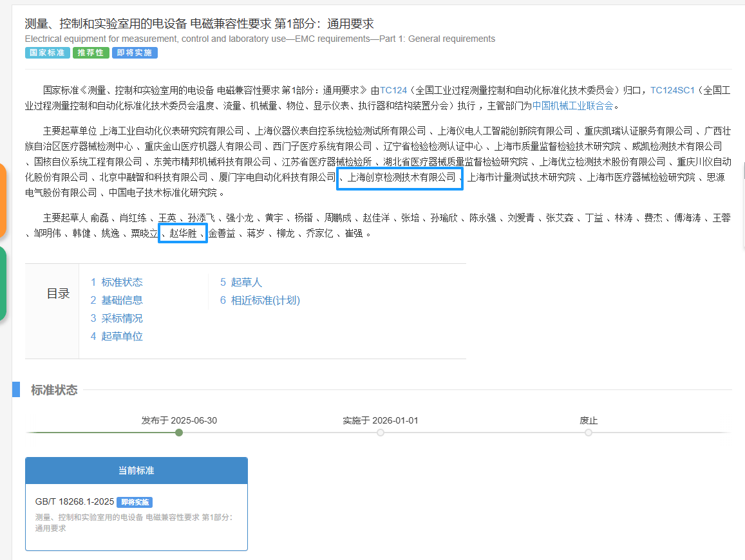Select the 实施于 2026-01-01 timeline marker
This screenshot has height=560, width=745.
[381, 433]
